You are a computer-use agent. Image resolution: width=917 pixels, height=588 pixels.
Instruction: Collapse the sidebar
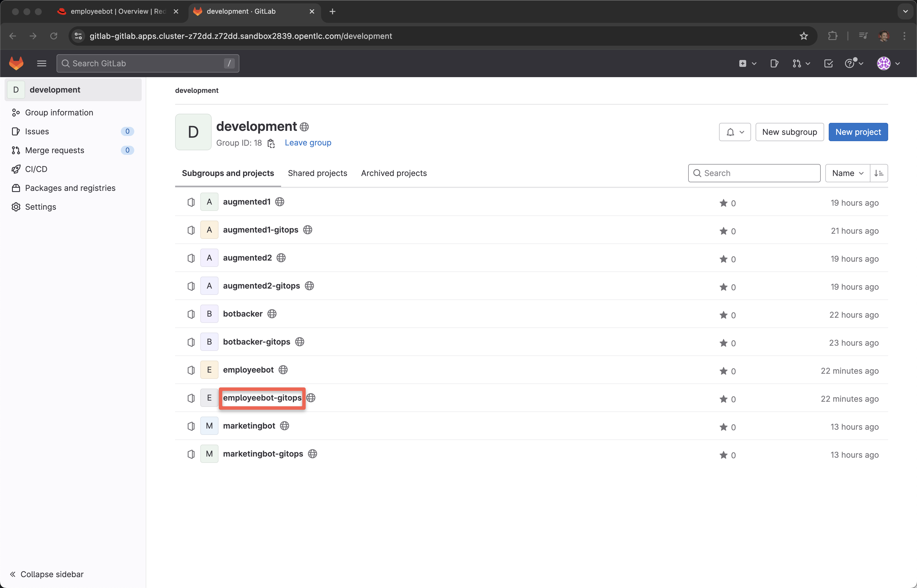click(47, 574)
